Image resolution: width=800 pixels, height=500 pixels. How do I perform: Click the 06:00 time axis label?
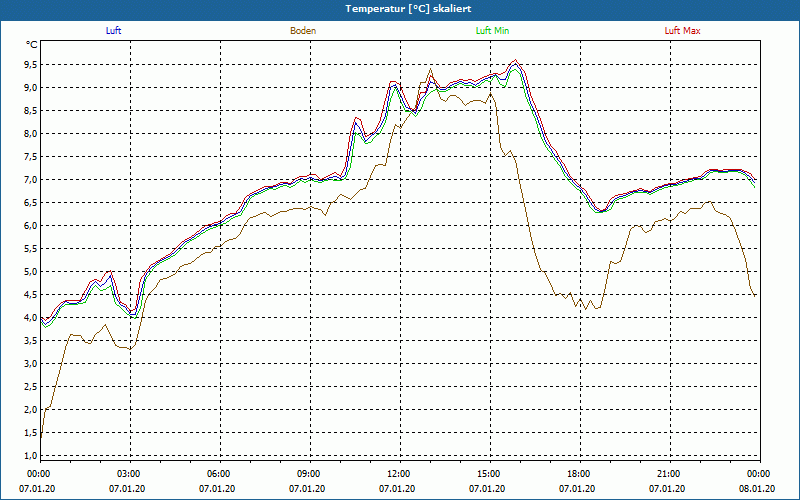[x=220, y=474]
